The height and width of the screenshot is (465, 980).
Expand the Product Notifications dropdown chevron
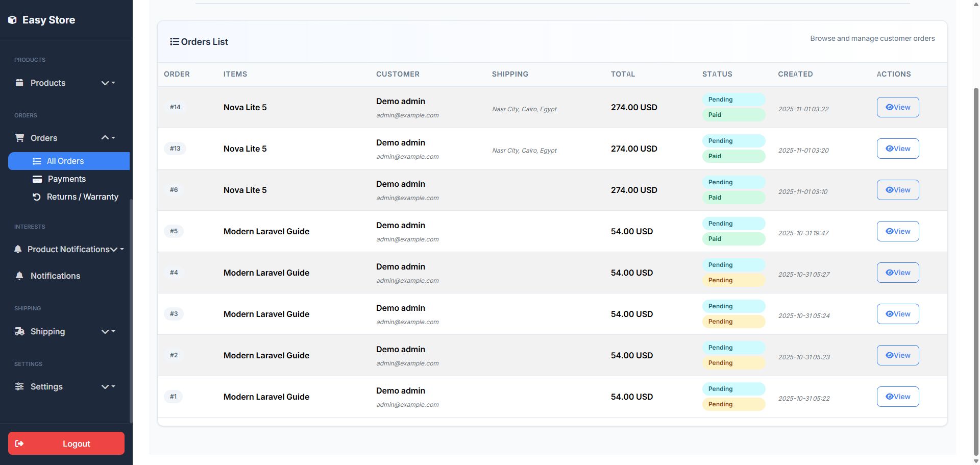[x=114, y=249]
